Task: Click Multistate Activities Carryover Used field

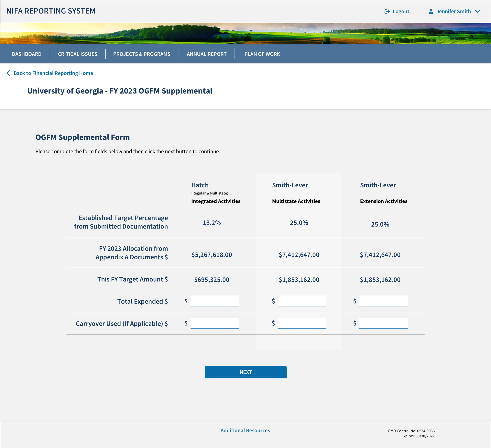Action: [x=302, y=323]
